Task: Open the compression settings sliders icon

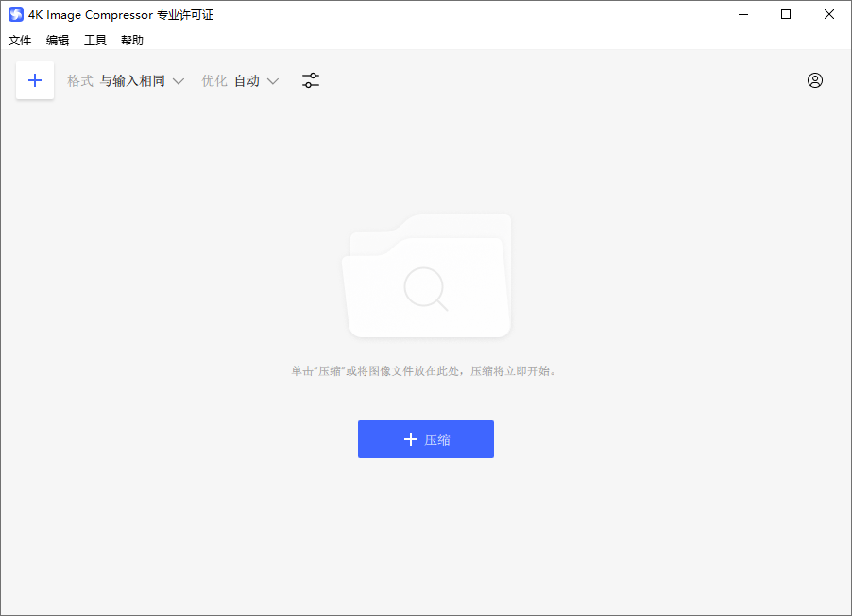Action: (x=311, y=80)
